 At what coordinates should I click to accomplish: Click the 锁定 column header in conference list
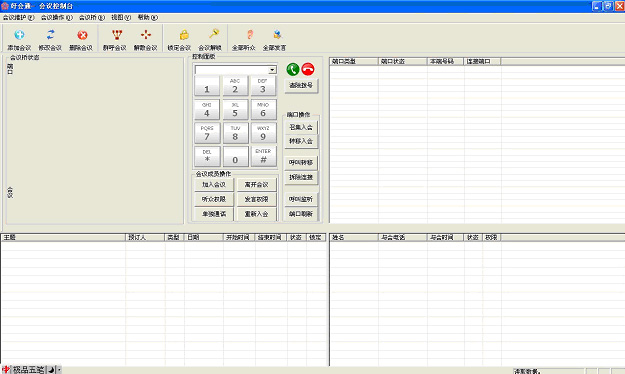click(316, 238)
